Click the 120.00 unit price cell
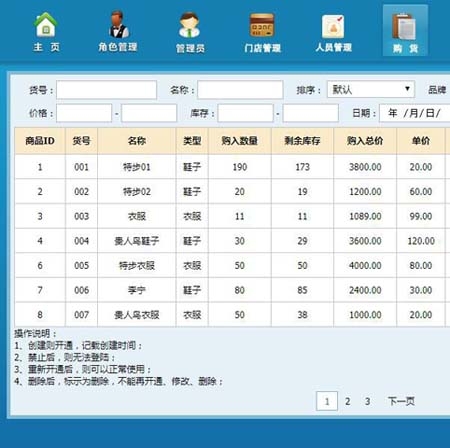 (421, 241)
